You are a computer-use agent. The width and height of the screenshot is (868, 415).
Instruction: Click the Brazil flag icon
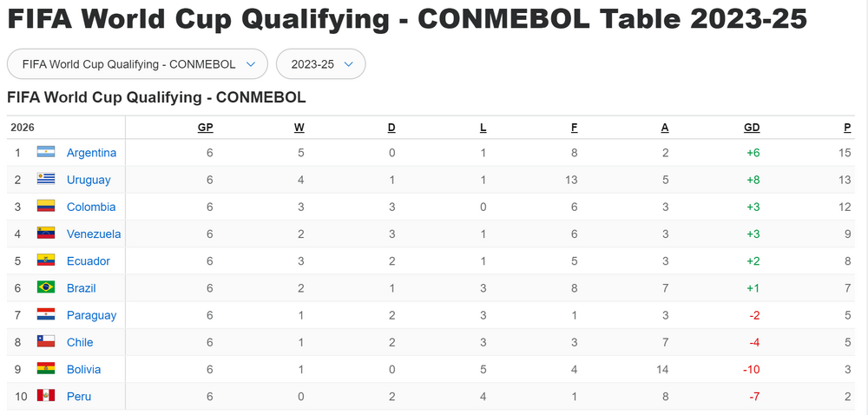(46, 287)
